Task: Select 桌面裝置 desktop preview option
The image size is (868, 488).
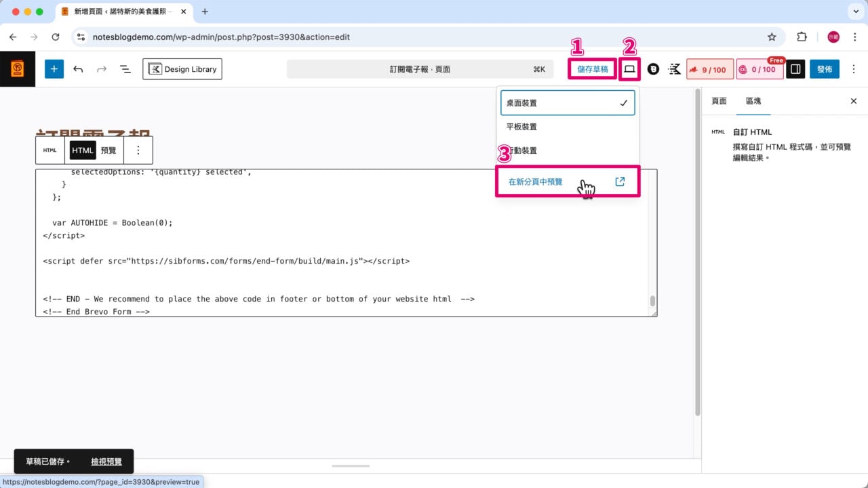Action: point(568,103)
